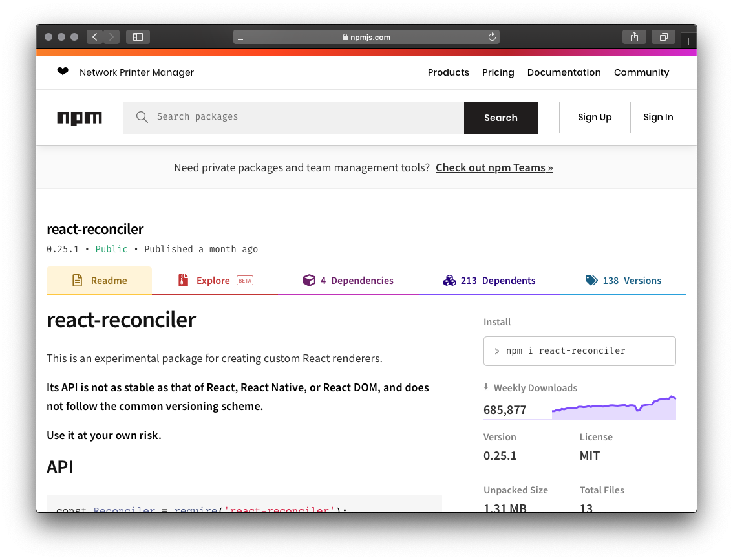Switch to the Readme tab
Screen dimensions: 733x560
pyautogui.click(x=99, y=280)
